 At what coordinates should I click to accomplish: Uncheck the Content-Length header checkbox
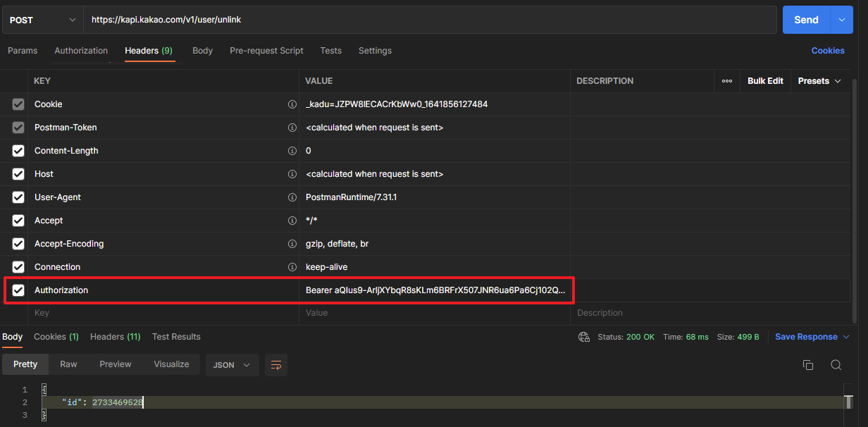pyautogui.click(x=18, y=151)
